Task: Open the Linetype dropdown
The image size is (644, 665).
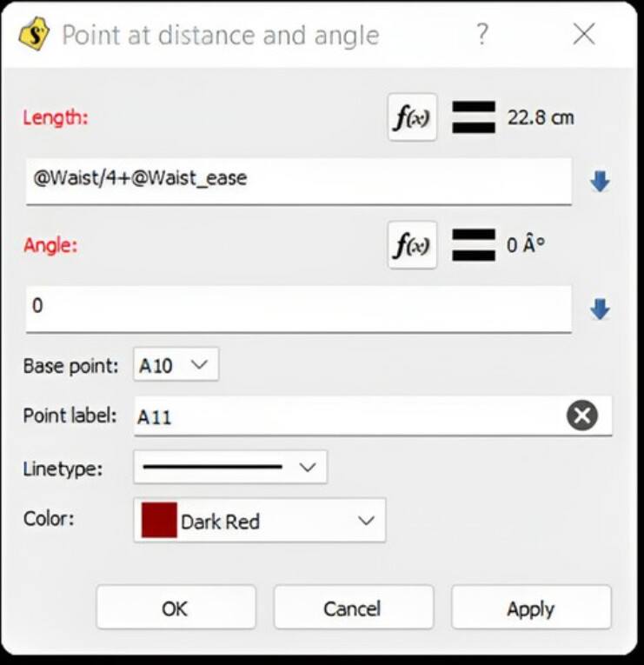Action: pyautogui.click(x=230, y=468)
